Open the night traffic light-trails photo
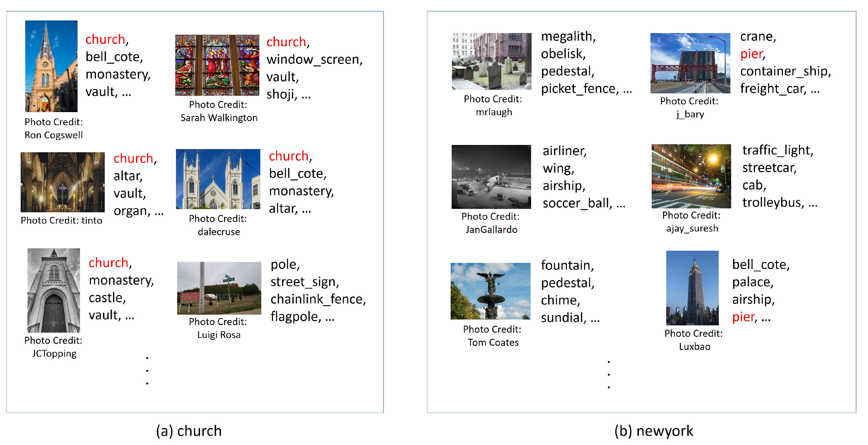 pos(691,176)
